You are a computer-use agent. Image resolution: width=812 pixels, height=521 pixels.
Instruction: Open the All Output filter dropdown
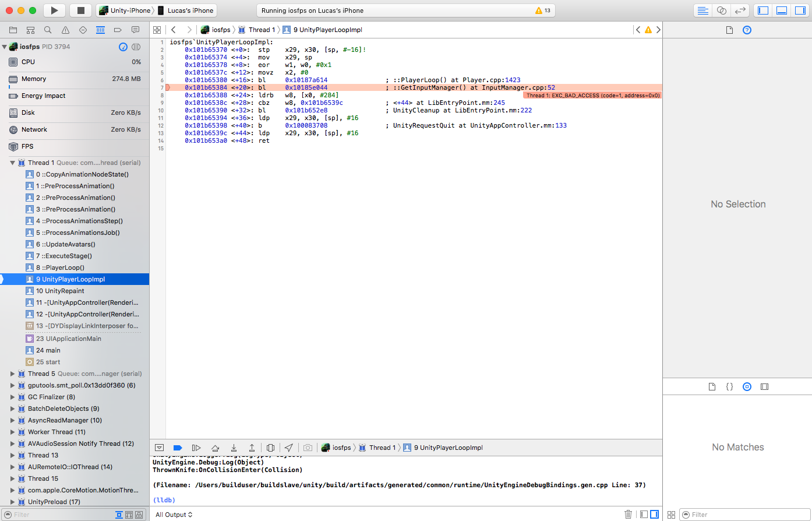174,515
